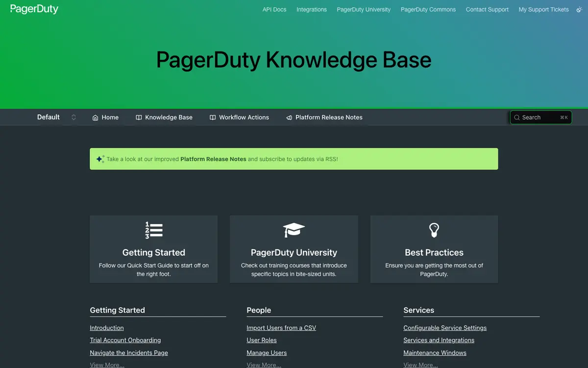
Task: Click the numbered list Getting Started icon
Action: (154, 230)
